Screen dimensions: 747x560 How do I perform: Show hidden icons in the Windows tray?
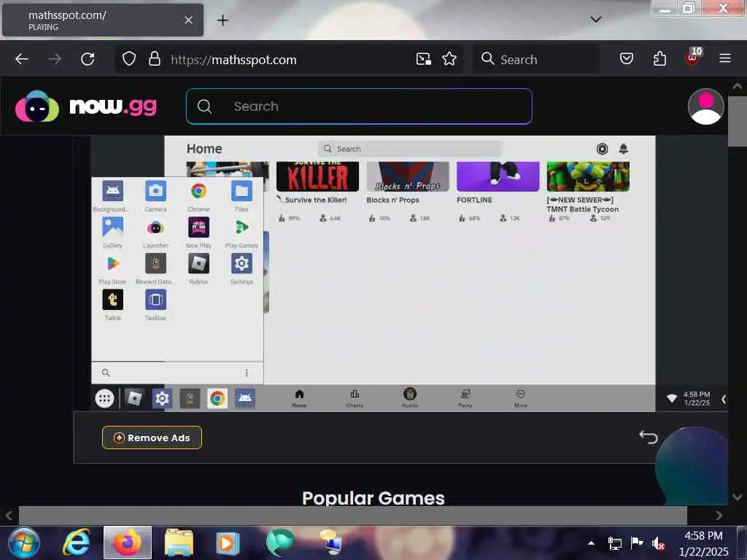(x=591, y=543)
